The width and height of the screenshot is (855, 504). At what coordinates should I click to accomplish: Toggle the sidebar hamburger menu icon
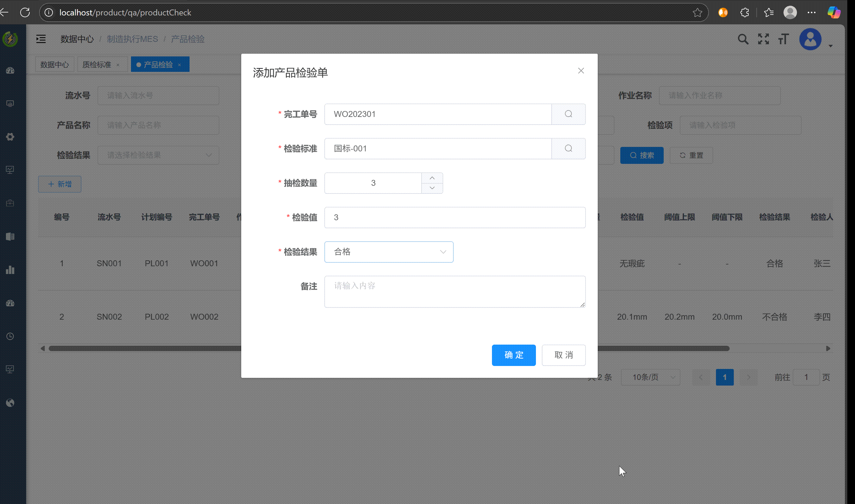point(41,39)
